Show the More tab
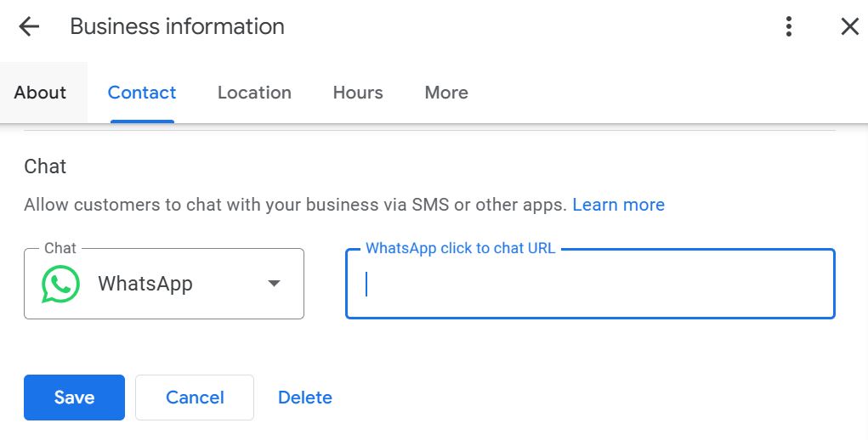Image resolution: width=868 pixels, height=440 pixels. [x=446, y=93]
